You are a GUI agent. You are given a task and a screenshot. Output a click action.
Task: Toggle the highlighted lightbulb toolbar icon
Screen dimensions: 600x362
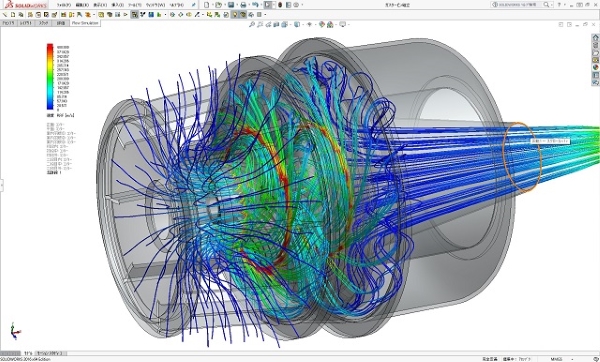click(x=235, y=15)
